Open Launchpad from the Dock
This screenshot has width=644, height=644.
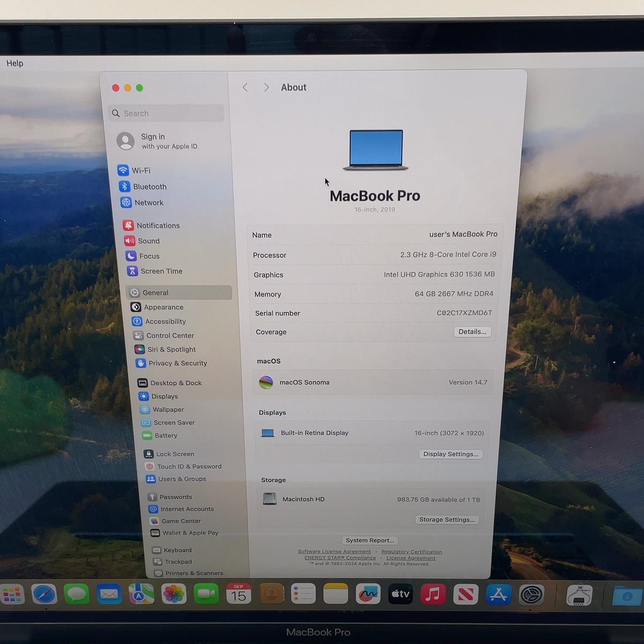click(x=11, y=594)
